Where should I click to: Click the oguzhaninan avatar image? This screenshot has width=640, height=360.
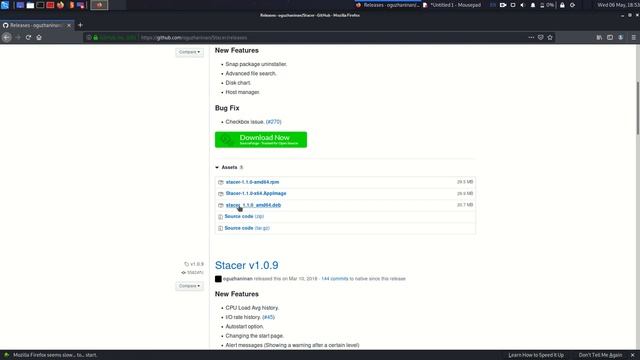[218, 279]
